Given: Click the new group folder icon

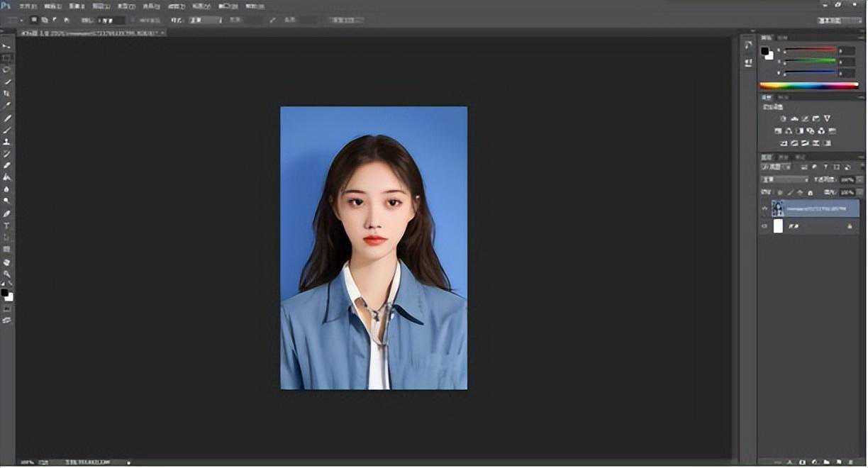Looking at the screenshot, I should (825, 462).
